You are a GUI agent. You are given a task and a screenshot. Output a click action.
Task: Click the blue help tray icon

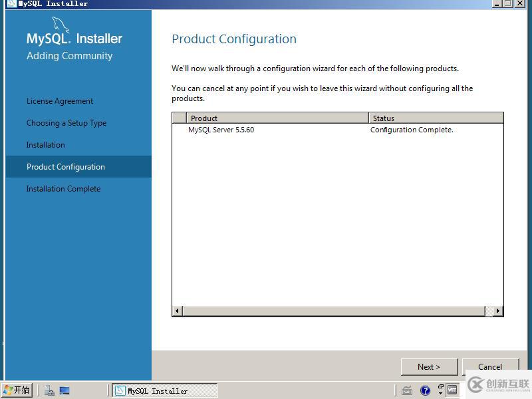click(x=425, y=390)
